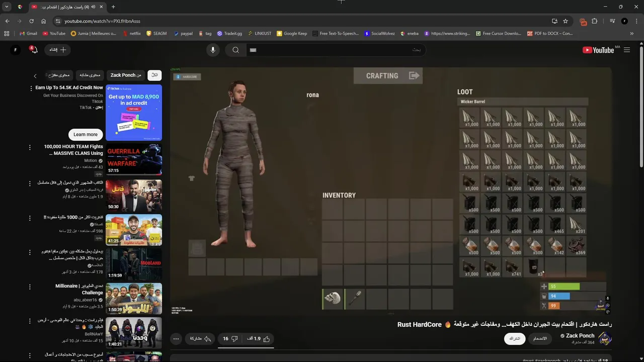
Task: Open the 'Motion' channel name
Action: click(x=91, y=161)
